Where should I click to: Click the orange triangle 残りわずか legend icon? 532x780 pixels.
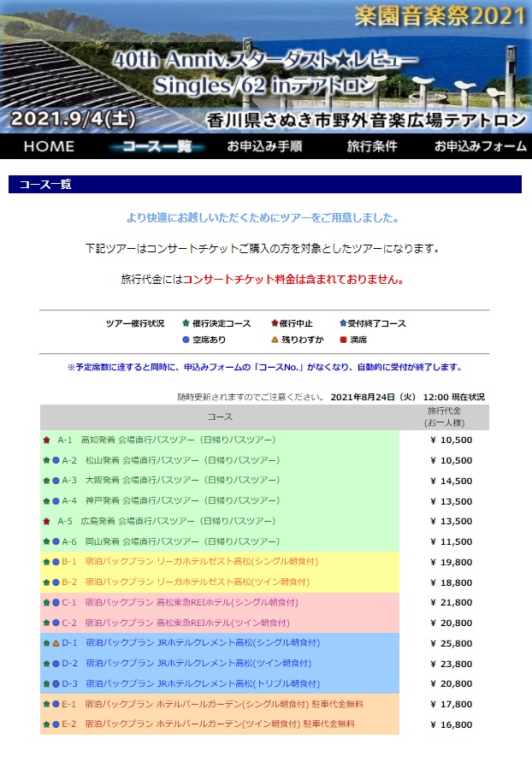(275, 340)
